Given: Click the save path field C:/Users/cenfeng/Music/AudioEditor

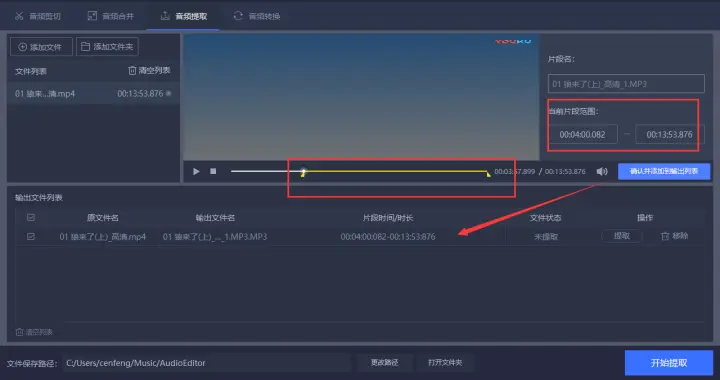Looking at the screenshot, I should point(207,363).
